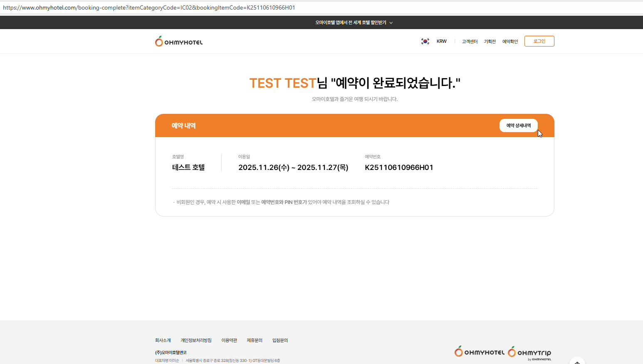
Task: Open the 회사소개 company info link
Action: (163, 340)
